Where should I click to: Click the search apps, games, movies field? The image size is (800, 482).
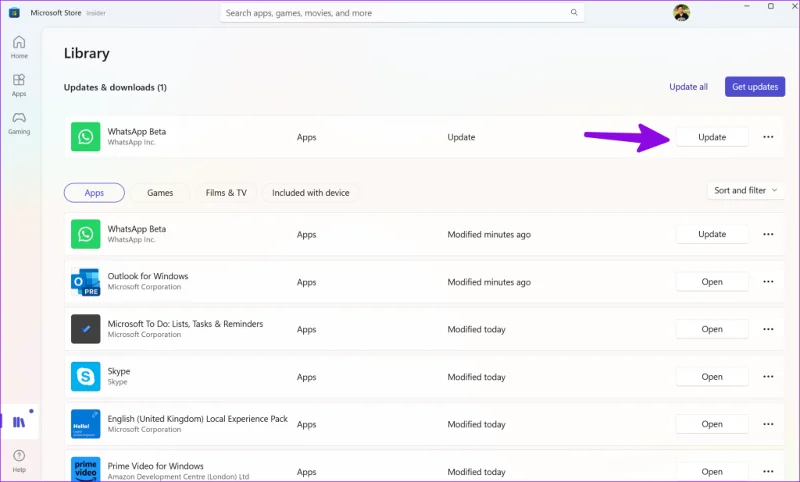(402, 13)
